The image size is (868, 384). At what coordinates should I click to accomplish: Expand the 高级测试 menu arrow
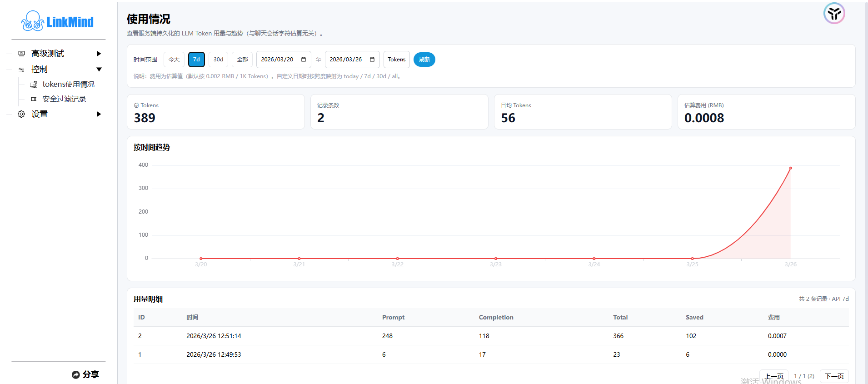tap(99, 54)
